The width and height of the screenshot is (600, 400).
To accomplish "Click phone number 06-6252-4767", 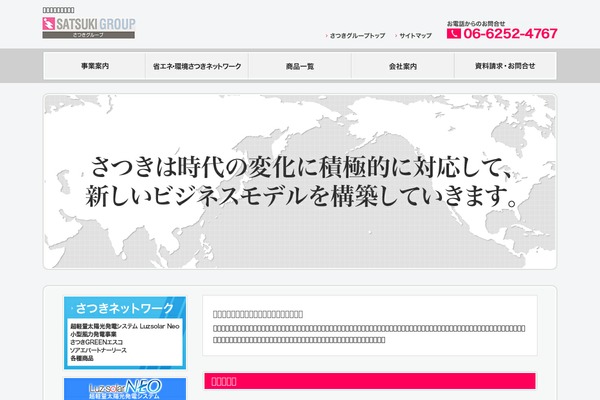I will (x=510, y=34).
